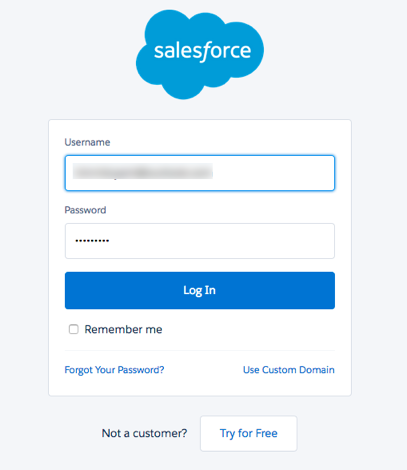Screen dimensions: 407x470
Task: Tick the Remember me checkbox
Action: 73,329
